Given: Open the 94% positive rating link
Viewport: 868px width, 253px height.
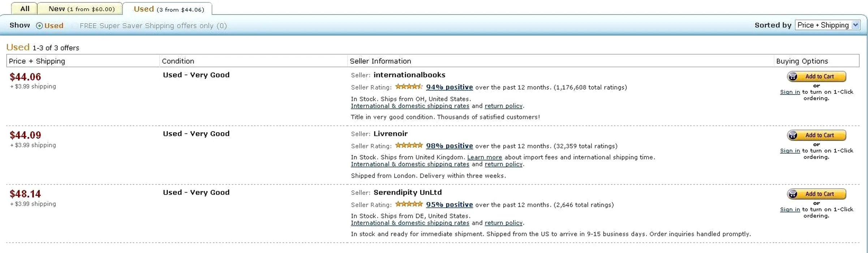Looking at the screenshot, I should click(449, 87).
